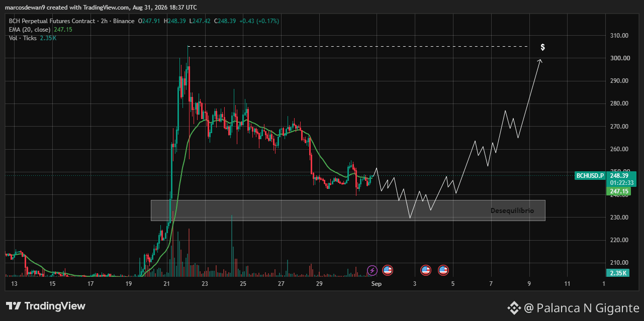Screen dimensions: 644x321
Task: Click the Vol · Ticks indicator label
Action: [23, 38]
